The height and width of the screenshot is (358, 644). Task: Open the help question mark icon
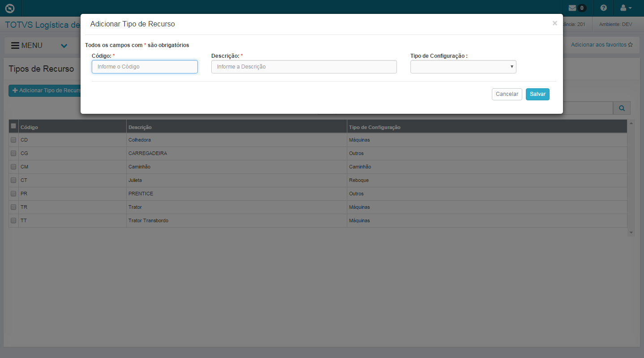pos(604,8)
